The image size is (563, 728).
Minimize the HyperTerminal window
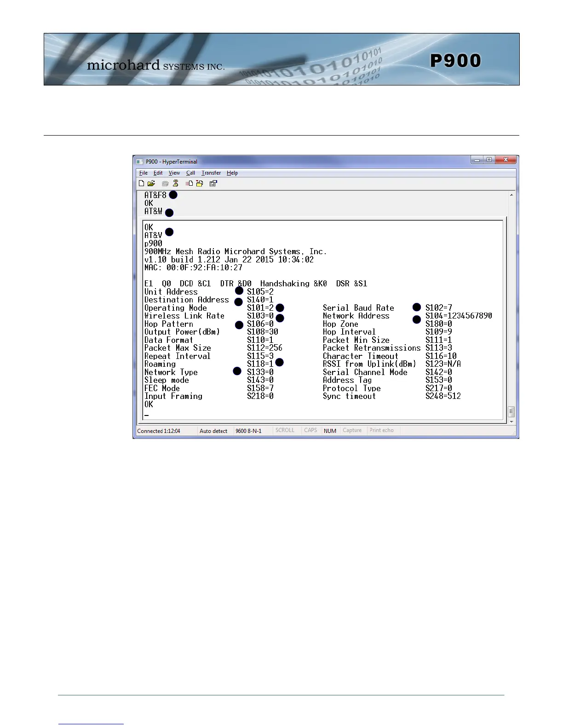pos(477,160)
